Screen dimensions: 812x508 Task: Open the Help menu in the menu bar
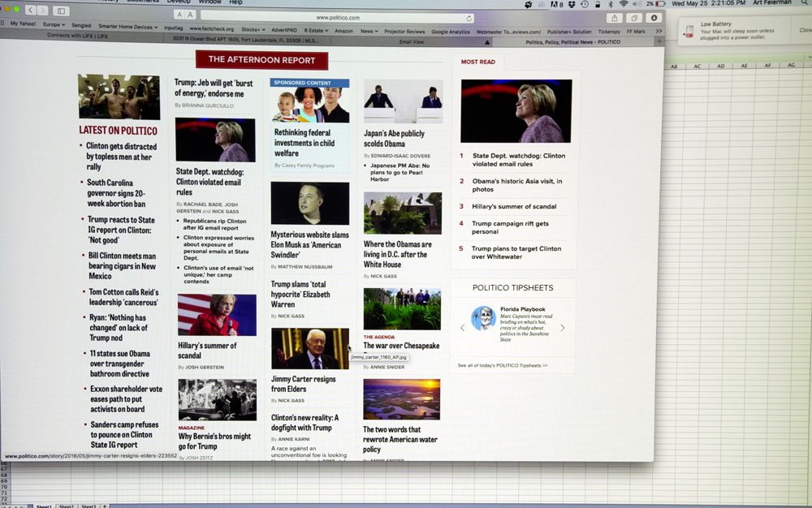(x=235, y=2)
